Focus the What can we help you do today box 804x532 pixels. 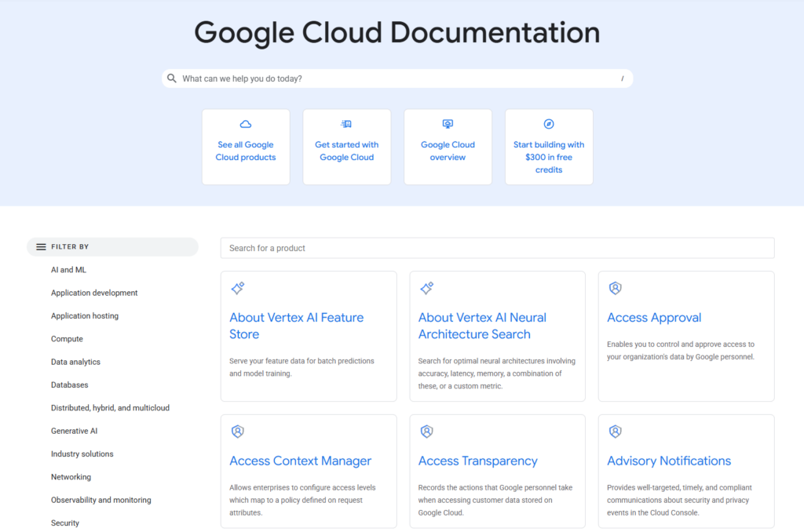(397, 78)
